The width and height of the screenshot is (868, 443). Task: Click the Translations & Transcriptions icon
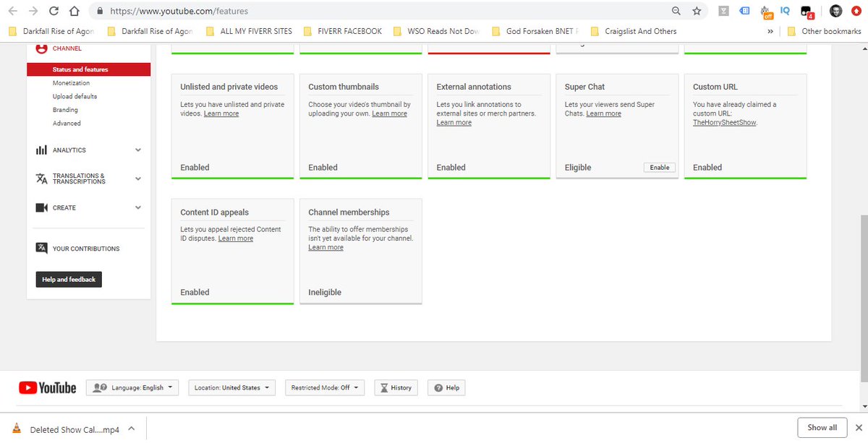pos(41,179)
